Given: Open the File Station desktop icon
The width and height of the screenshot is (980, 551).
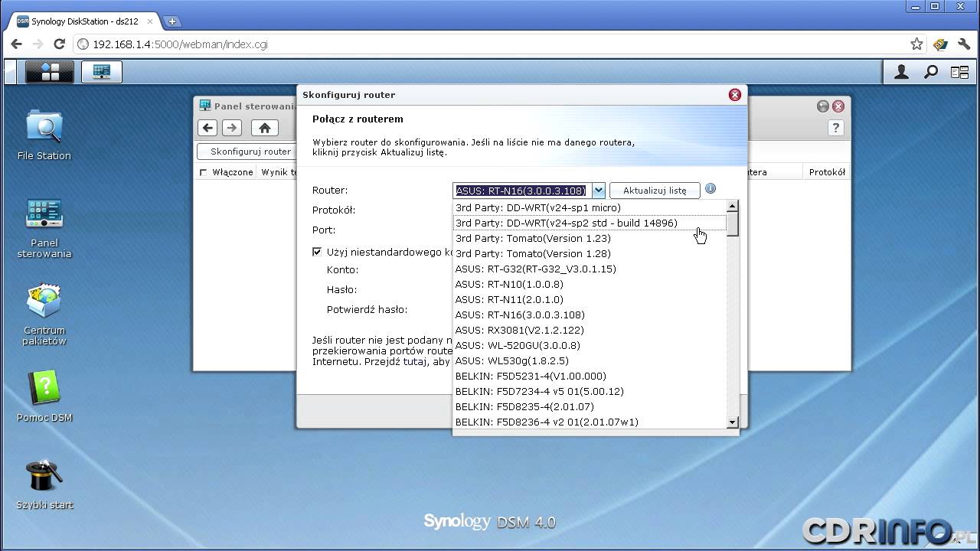Looking at the screenshot, I should tap(44, 135).
